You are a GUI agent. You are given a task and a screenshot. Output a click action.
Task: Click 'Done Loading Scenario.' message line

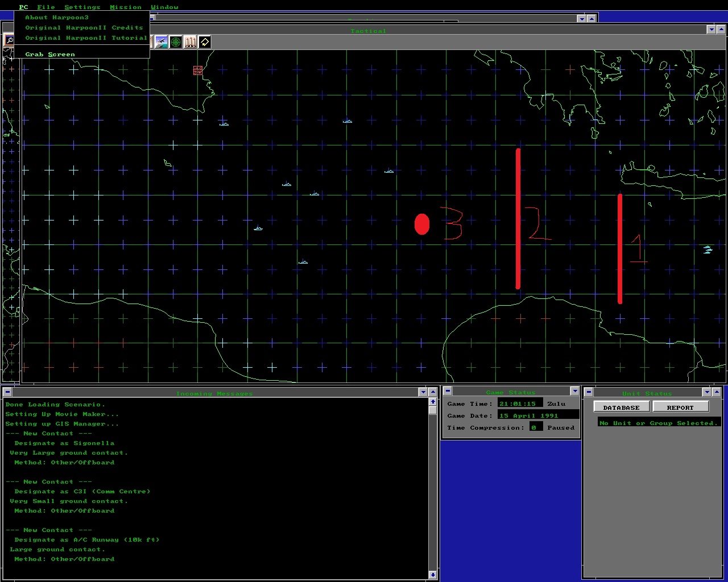(x=55, y=405)
